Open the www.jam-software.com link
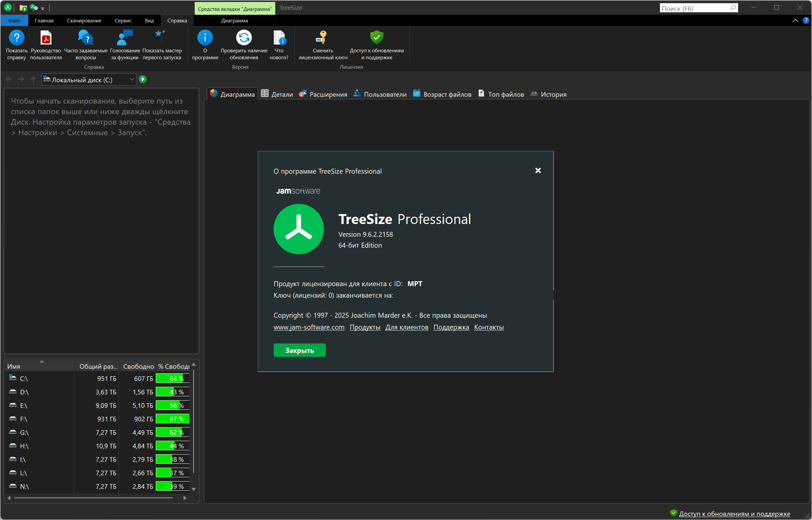This screenshot has width=812, height=520. 308,327
